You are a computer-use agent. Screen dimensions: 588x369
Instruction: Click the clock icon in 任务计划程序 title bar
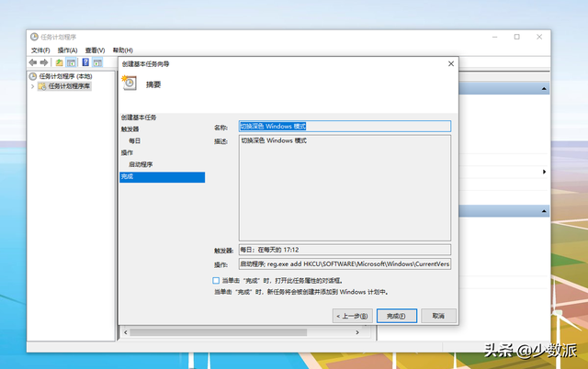(x=34, y=37)
